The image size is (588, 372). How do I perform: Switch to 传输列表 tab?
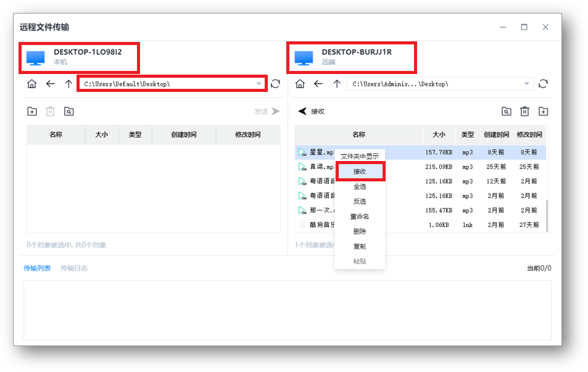tap(37, 268)
